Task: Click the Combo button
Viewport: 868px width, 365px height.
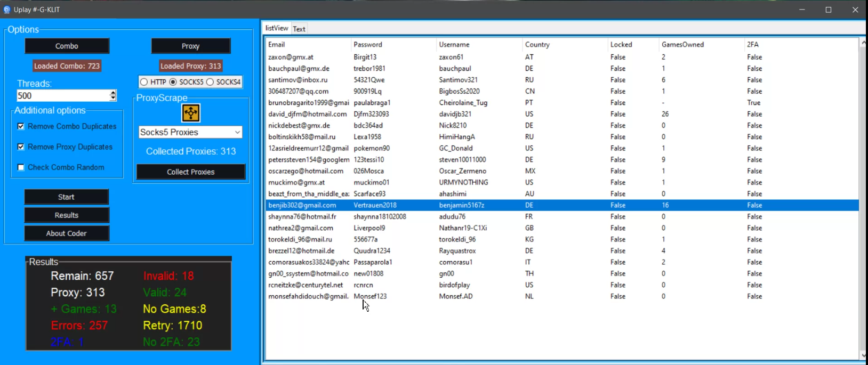Action: tap(67, 46)
